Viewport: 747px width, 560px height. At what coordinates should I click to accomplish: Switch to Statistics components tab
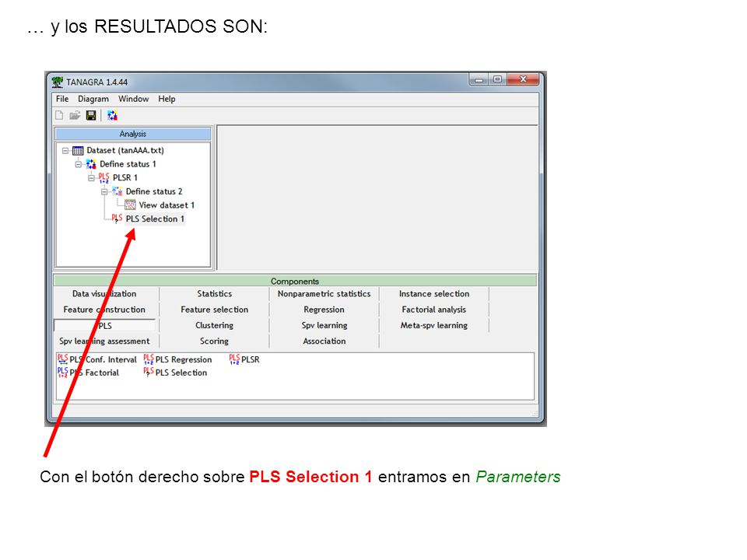coord(215,294)
